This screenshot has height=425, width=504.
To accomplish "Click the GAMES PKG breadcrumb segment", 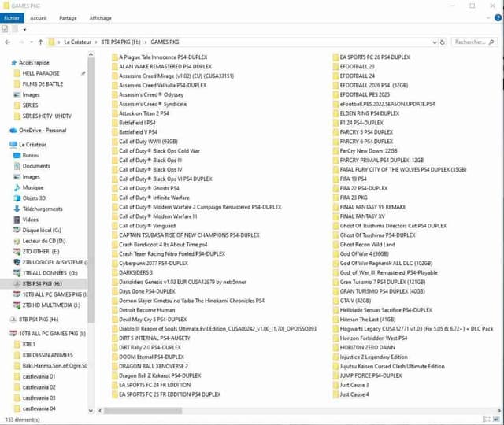I will pos(165,42).
